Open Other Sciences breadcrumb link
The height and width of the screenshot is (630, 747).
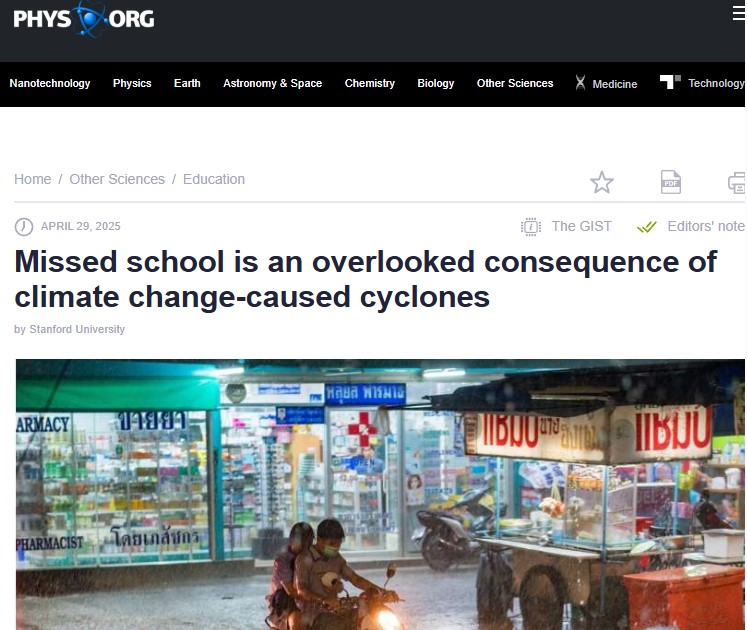tap(117, 179)
